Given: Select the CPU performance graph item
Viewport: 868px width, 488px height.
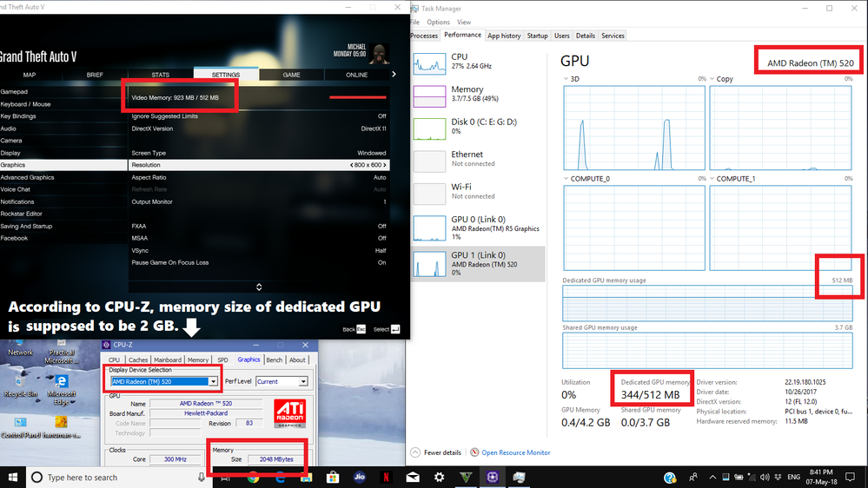Looking at the screenshot, I should pyautogui.click(x=478, y=63).
